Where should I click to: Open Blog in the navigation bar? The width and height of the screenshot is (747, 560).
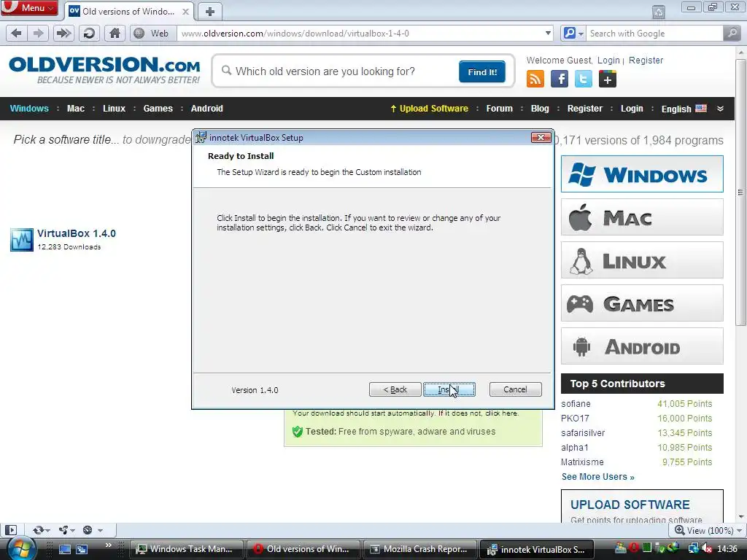[x=540, y=109]
